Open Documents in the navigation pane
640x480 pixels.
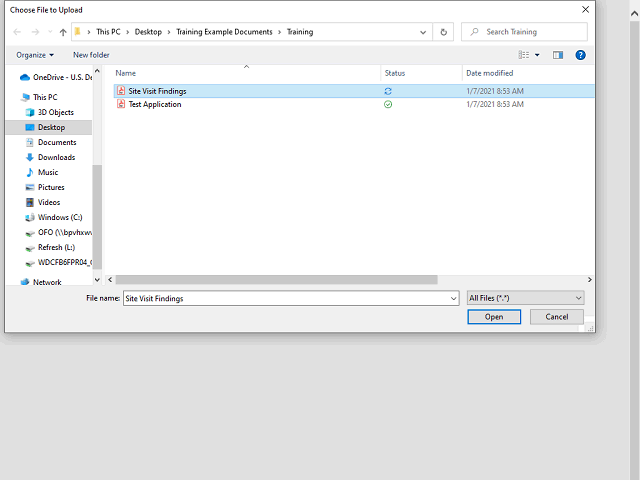click(51, 142)
